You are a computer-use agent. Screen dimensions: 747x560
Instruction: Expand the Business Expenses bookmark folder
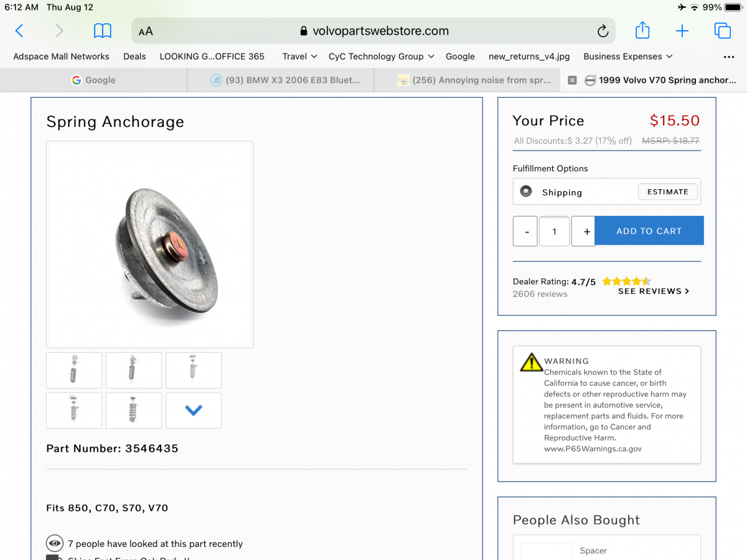(x=627, y=57)
